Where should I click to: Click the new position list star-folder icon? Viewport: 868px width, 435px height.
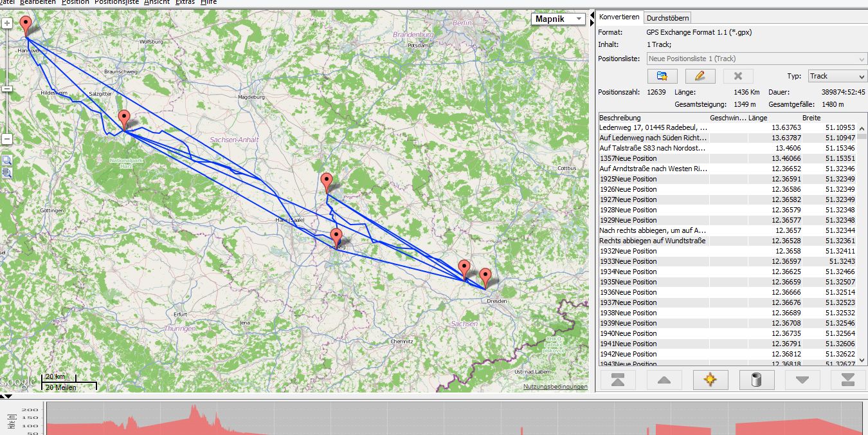point(662,76)
